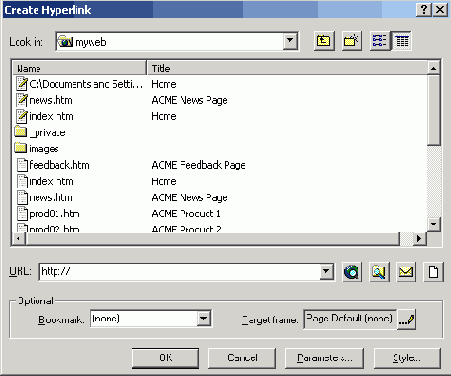This screenshot has height=376, width=451.
Task: Open the Look in dropdown
Action: (290, 41)
